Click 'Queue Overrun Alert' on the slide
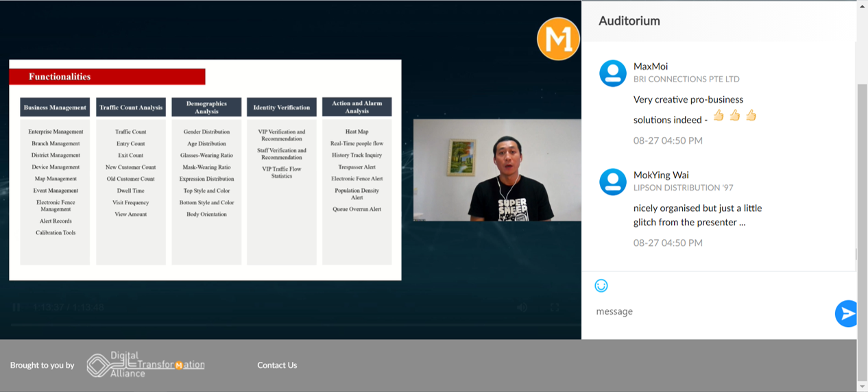The width and height of the screenshot is (868, 392). tap(357, 209)
